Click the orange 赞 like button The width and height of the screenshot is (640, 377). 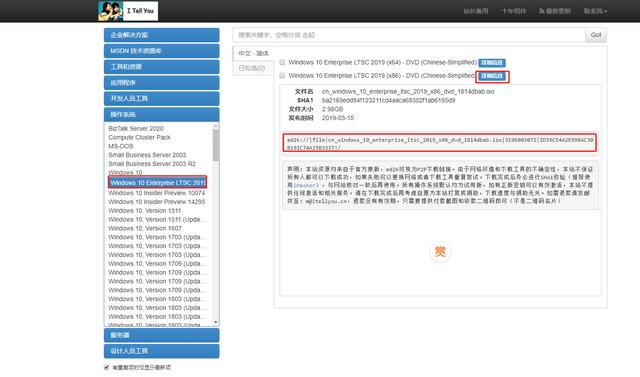tap(440, 251)
